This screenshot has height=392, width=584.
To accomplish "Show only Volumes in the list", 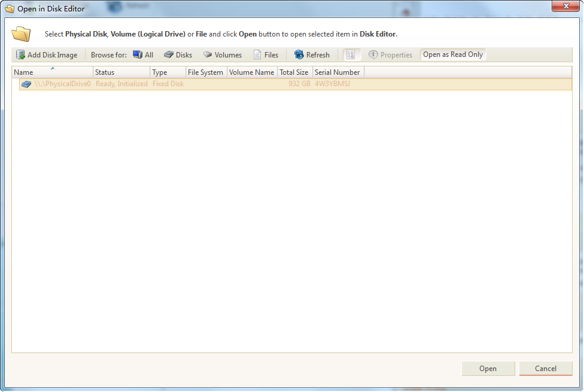I will click(x=222, y=54).
